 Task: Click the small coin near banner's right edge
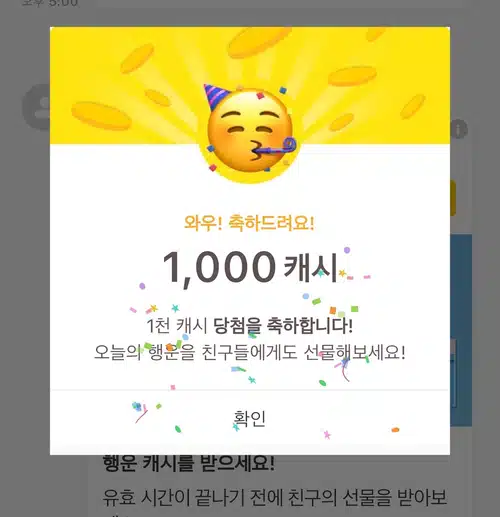coord(412,106)
